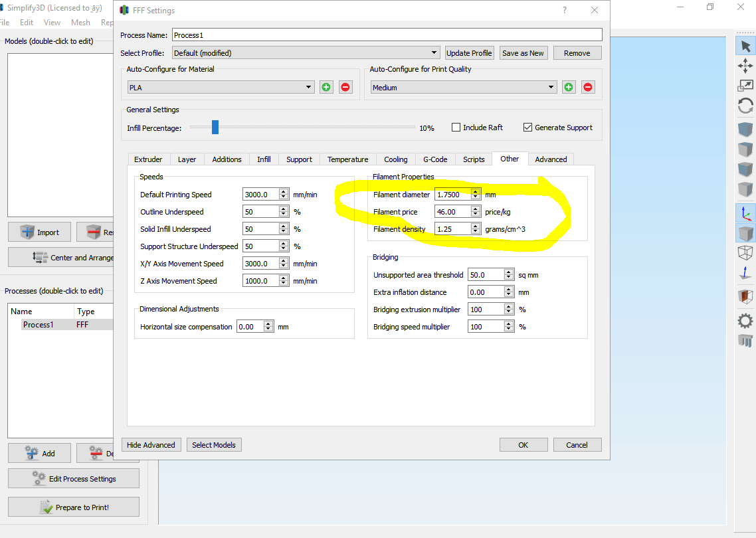Click the Filament price value field
This screenshot has width=756, height=538.
click(452, 212)
